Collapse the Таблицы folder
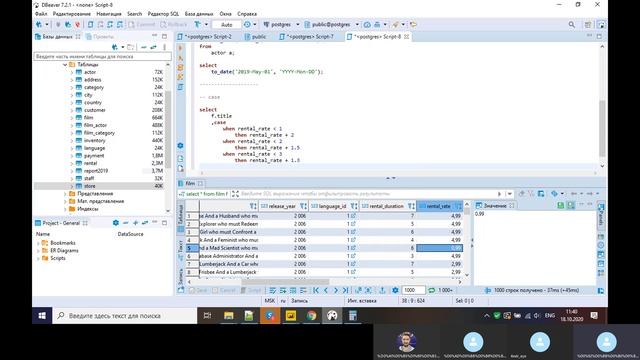 65,64
